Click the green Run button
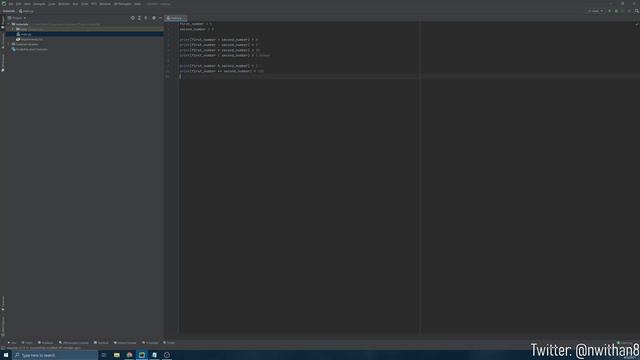The image size is (640, 360). (609, 11)
